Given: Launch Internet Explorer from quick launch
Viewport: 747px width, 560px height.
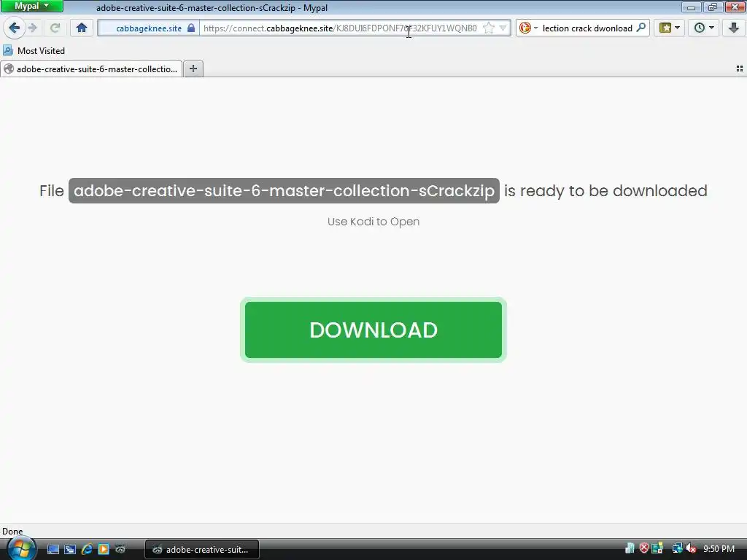Looking at the screenshot, I should tap(87, 550).
